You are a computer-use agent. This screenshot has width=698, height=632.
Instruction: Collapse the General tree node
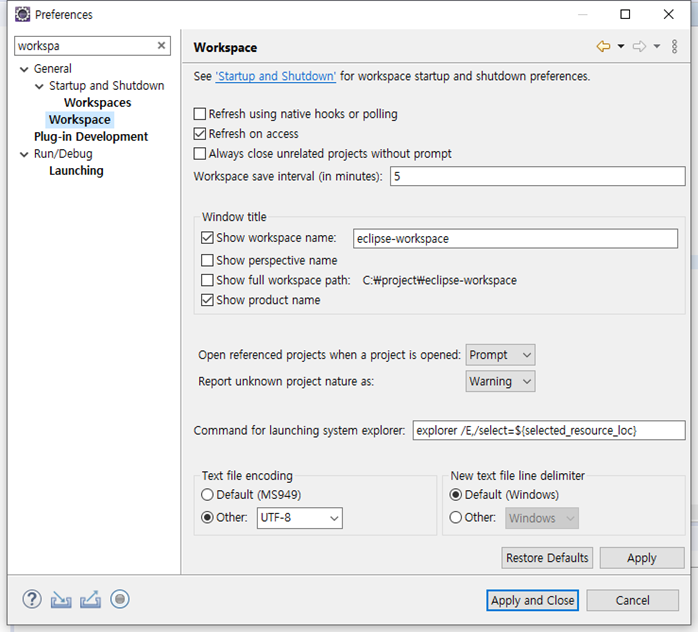[24, 69]
